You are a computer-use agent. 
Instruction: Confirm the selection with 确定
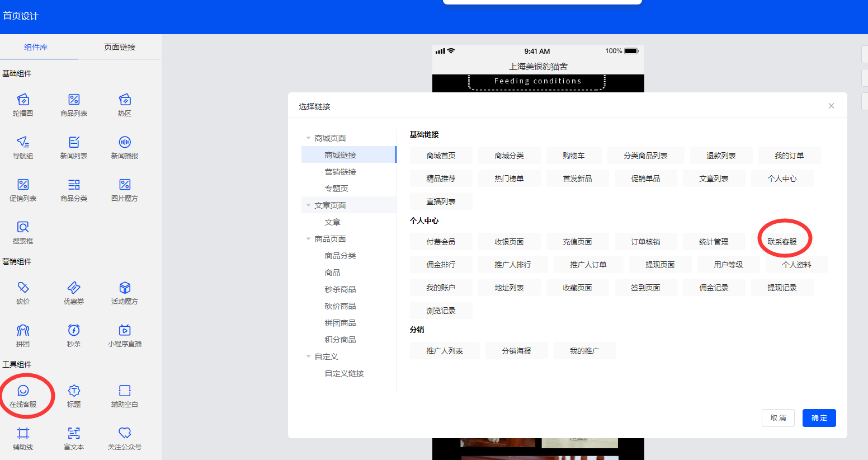pos(819,418)
